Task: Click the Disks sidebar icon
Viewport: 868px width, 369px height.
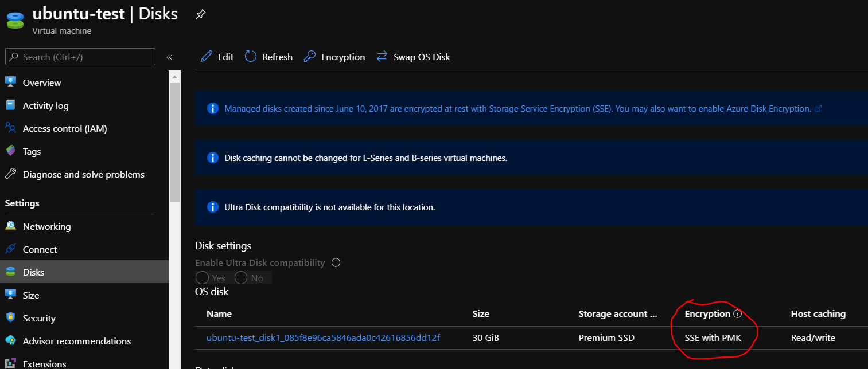Action: [x=10, y=272]
